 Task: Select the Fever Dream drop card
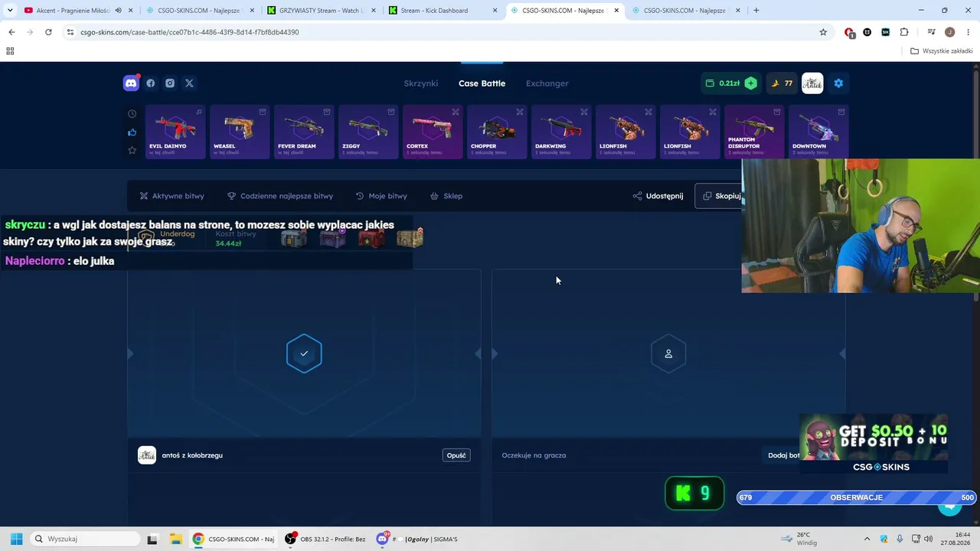point(304,132)
